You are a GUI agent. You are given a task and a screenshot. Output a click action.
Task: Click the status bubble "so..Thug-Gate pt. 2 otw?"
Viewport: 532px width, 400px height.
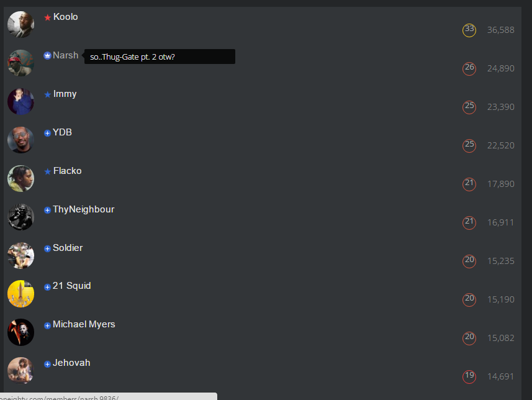(160, 57)
